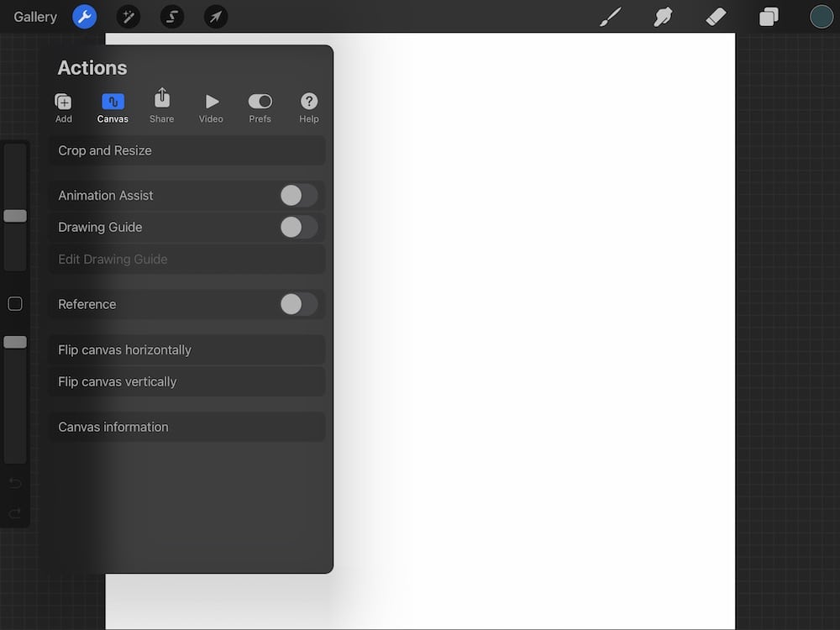Open the Video tab
The width and height of the screenshot is (840, 630).
[210, 106]
